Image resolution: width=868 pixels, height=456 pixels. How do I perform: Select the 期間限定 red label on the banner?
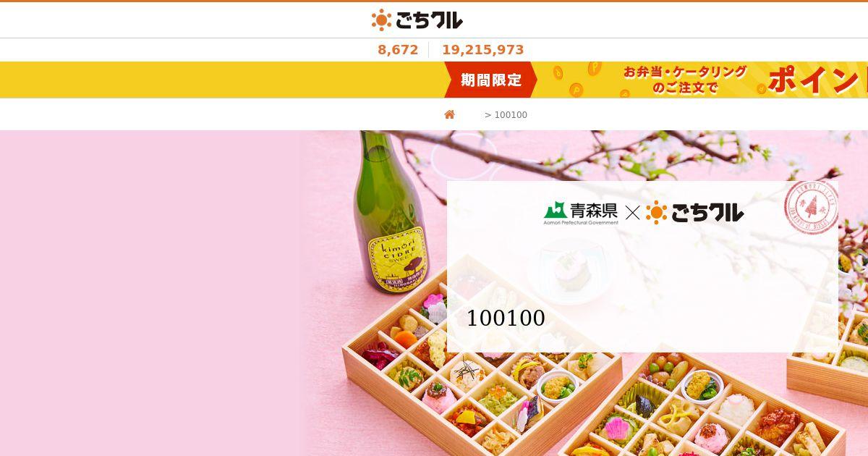[491, 80]
